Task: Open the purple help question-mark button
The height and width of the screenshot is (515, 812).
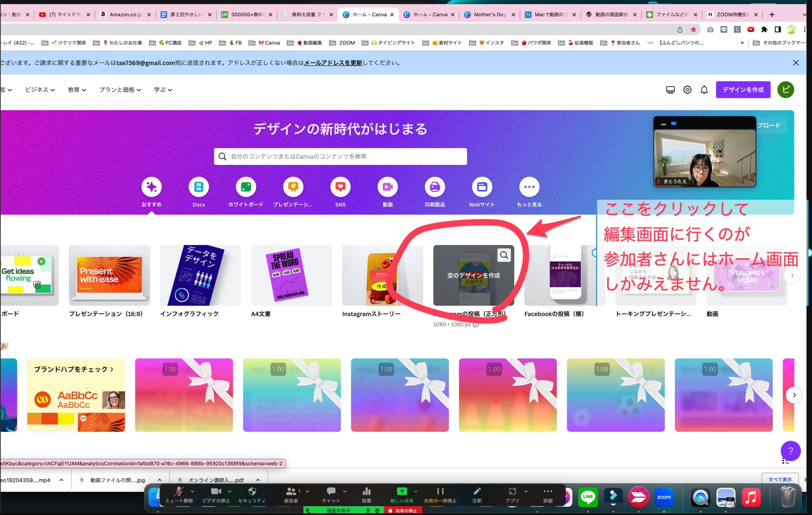Action: [791, 451]
